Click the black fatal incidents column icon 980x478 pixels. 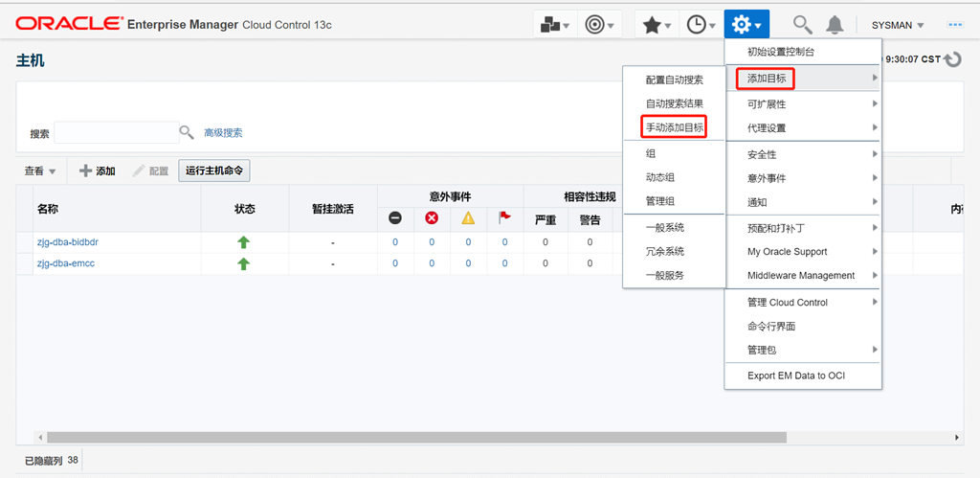tap(395, 217)
